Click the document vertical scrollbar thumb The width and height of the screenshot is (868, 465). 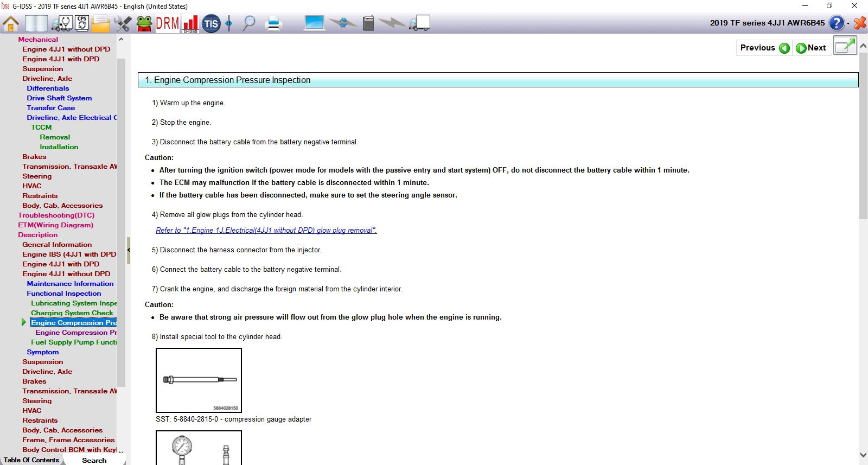tap(863, 136)
